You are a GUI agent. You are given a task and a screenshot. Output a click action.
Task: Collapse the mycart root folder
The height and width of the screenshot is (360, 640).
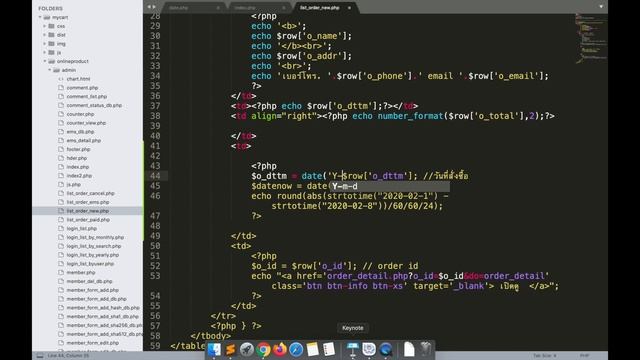pos(40,17)
